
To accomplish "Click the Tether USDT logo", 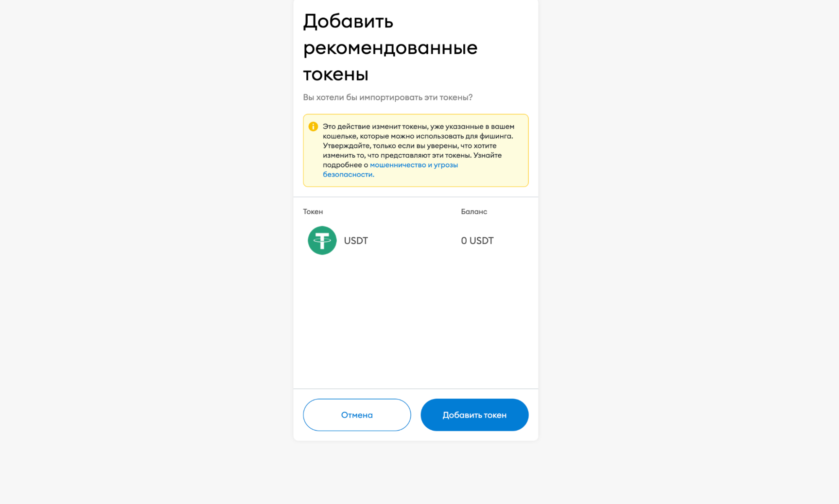I will point(321,240).
